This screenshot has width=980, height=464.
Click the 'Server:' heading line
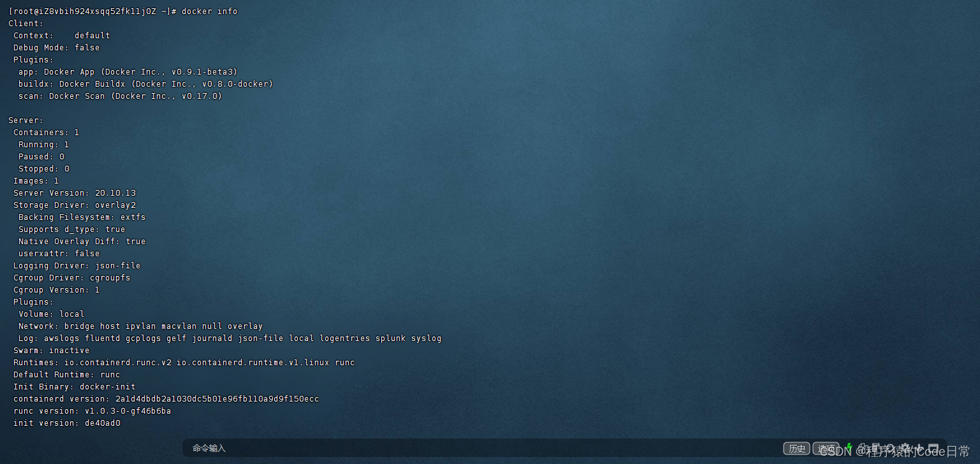pyautogui.click(x=26, y=120)
